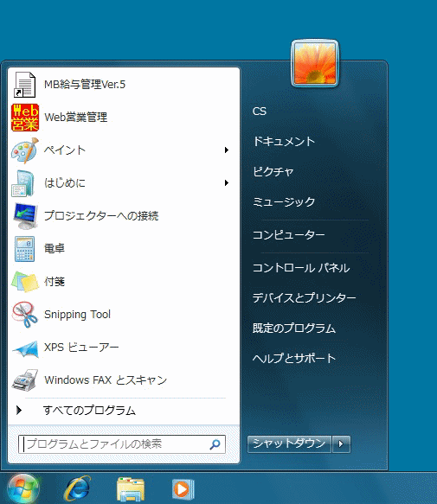The width and height of the screenshot is (437, 504).
Task: Click in the プログラムとファイルの検索 box
Action: point(122,444)
